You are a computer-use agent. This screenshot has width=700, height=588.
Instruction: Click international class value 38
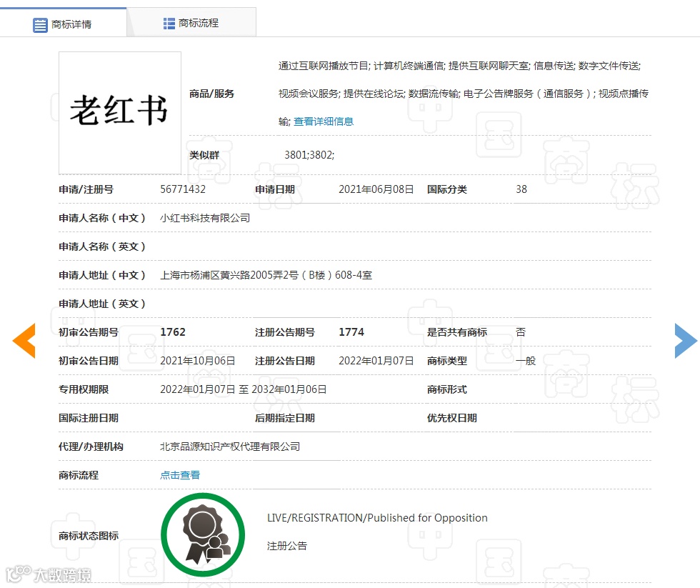click(521, 189)
